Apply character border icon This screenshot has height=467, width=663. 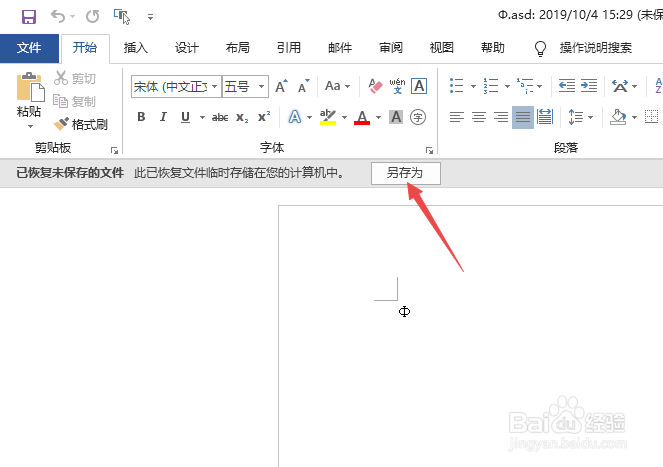(x=419, y=86)
